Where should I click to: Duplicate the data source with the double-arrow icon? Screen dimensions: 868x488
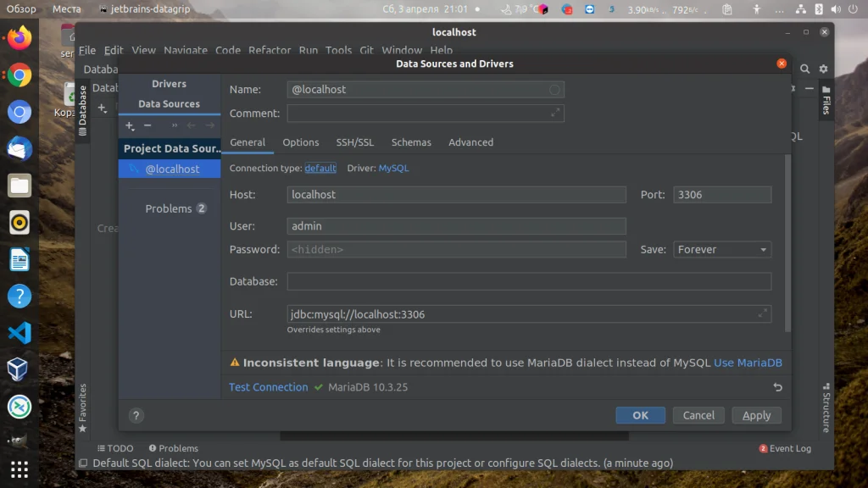pos(174,125)
